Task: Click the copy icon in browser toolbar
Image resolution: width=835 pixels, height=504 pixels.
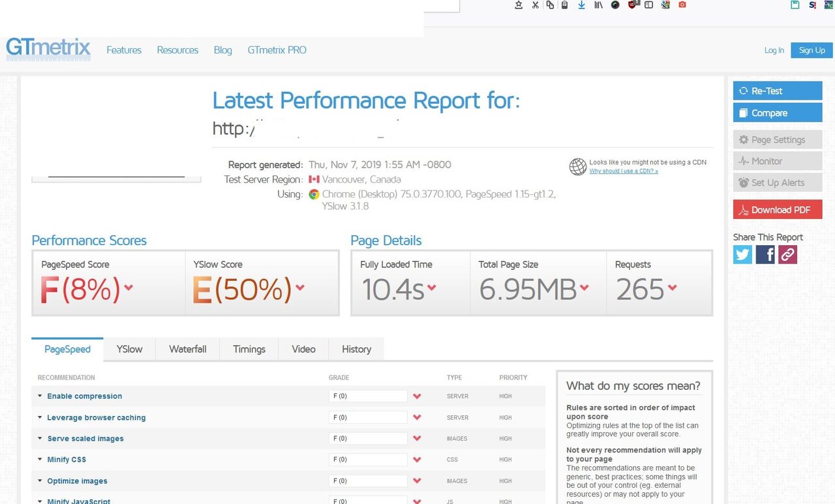Action: point(550,5)
